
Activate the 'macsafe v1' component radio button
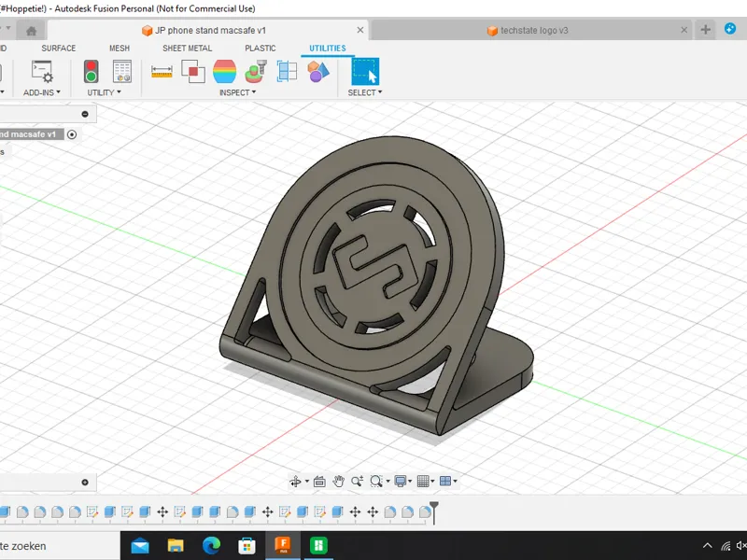coord(72,134)
